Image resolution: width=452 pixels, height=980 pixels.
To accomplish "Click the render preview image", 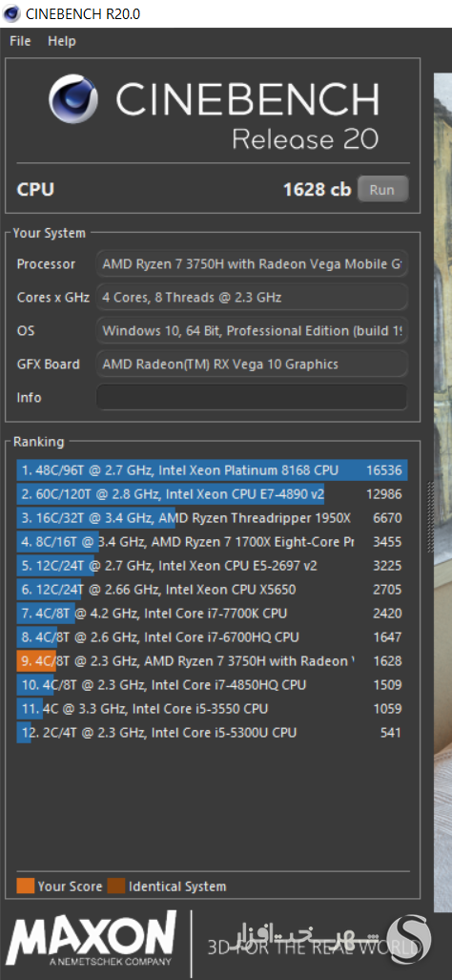I will coord(442,491).
